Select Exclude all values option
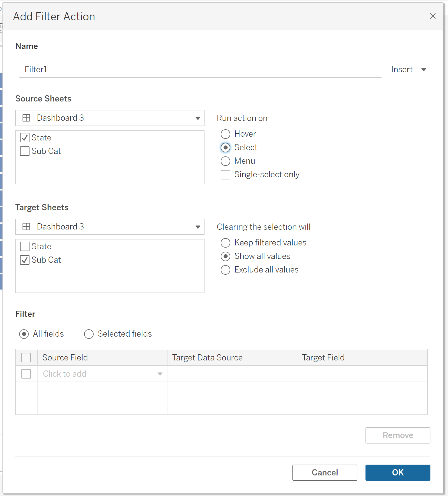 tap(225, 270)
